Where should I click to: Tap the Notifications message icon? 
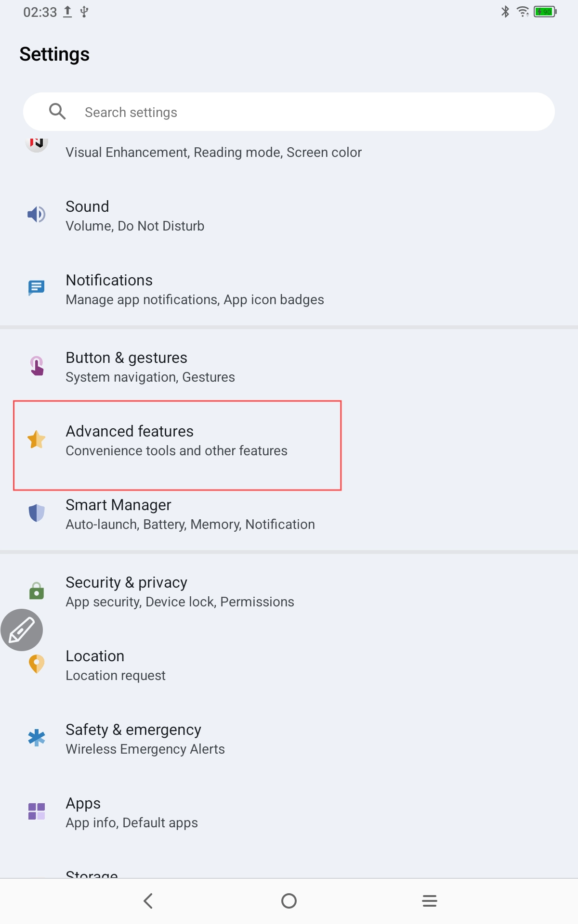(37, 288)
